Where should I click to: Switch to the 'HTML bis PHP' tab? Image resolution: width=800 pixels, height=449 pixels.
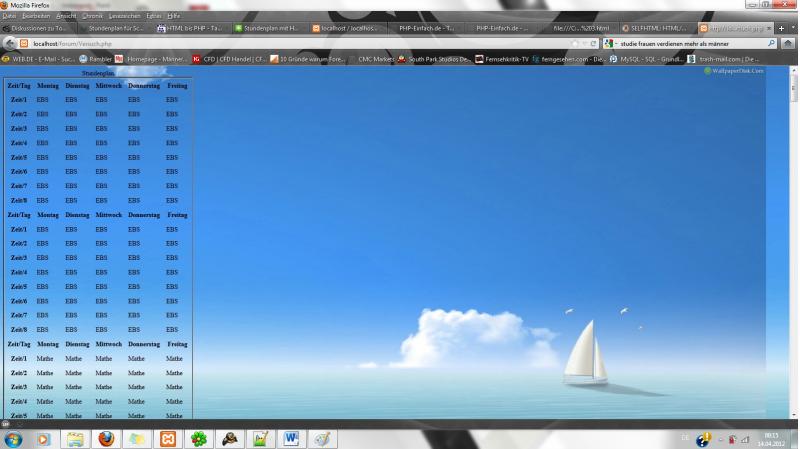click(x=196, y=28)
